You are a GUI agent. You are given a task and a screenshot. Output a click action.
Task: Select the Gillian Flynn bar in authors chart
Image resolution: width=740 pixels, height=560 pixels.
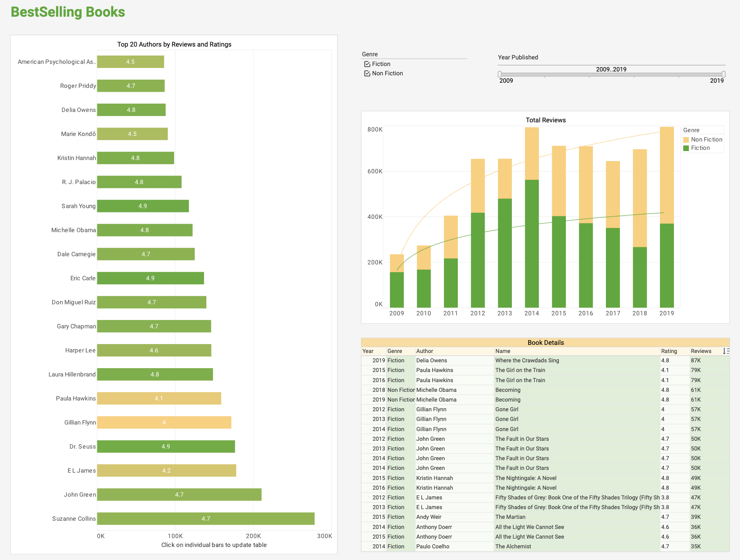(x=164, y=422)
